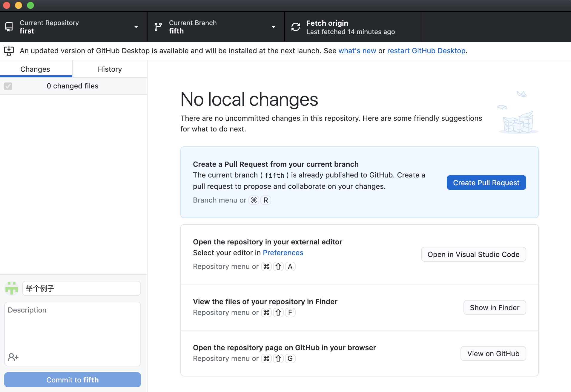The width and height of the screenshot is (571, 392).
Task: Switch to the History tab
Action: [x=110, y=69]
